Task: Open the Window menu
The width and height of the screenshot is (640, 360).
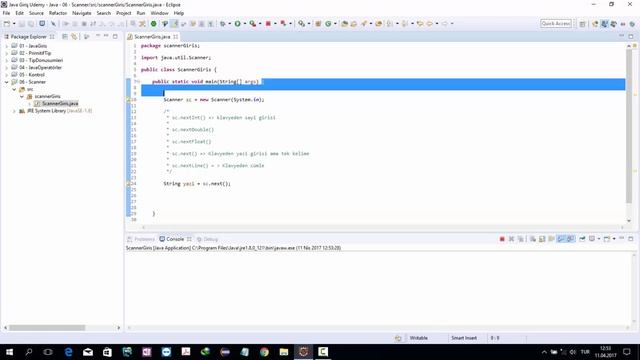Action: pyautogui.click(x=159, y=13)
